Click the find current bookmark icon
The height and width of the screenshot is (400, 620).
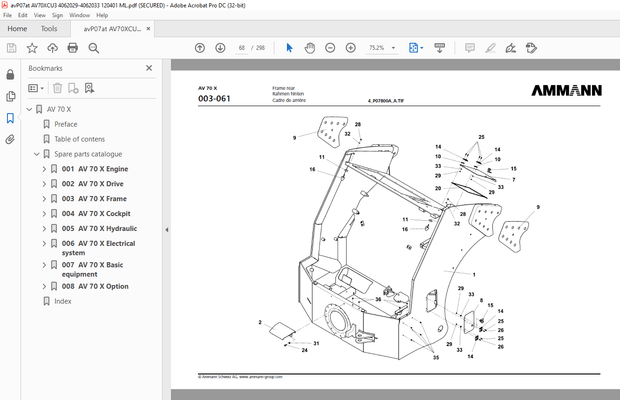click(x=89, y=88)
